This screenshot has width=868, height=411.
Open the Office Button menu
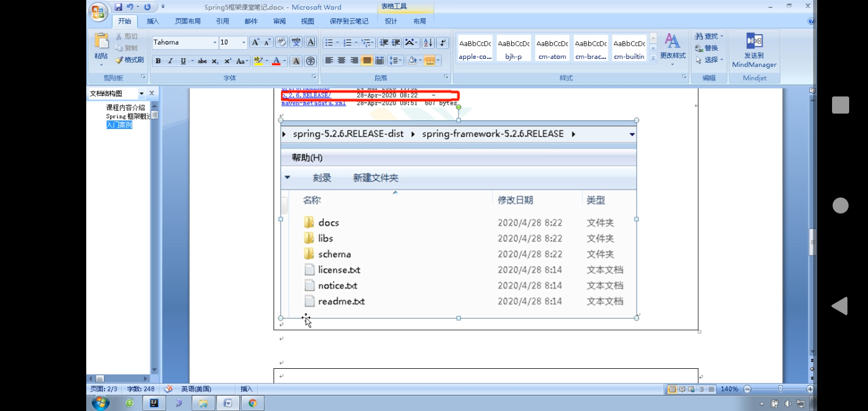pyautogui.click(x=99, y=11)
